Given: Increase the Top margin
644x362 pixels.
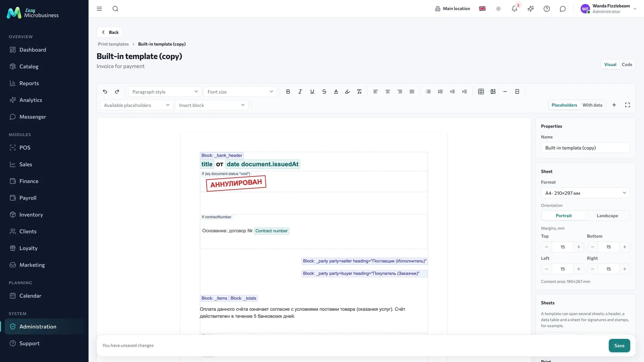Looking at the screenshot, I should [579, 247].
